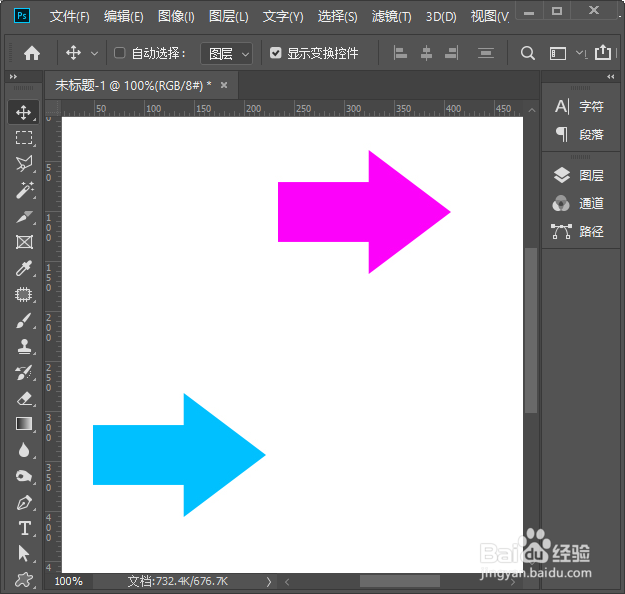Select the Custom Shape tool

point(24,580)
